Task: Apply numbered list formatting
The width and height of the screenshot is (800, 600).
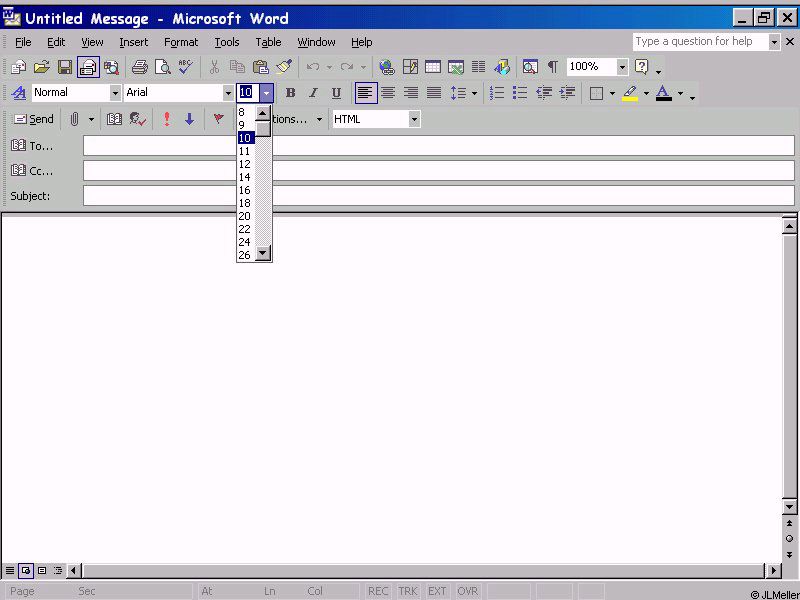Action: 496,93
